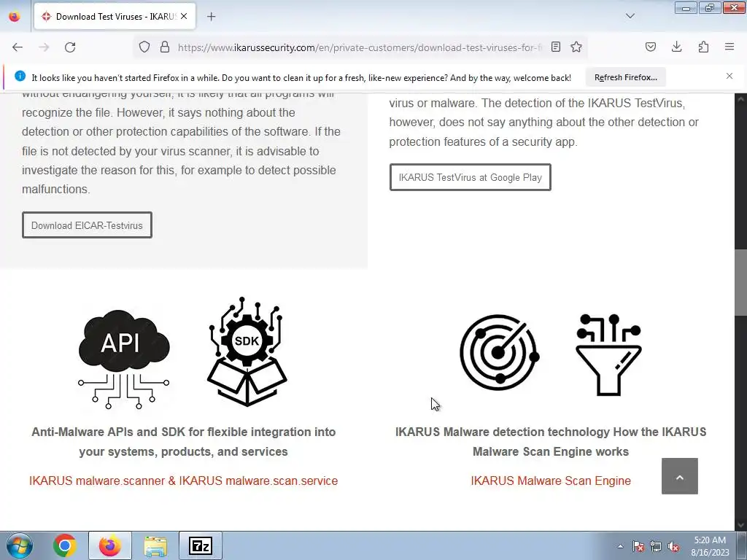This screenshot has height=560, width=747.
Task: Toggle reader view icon
Action: pos(555,47)
